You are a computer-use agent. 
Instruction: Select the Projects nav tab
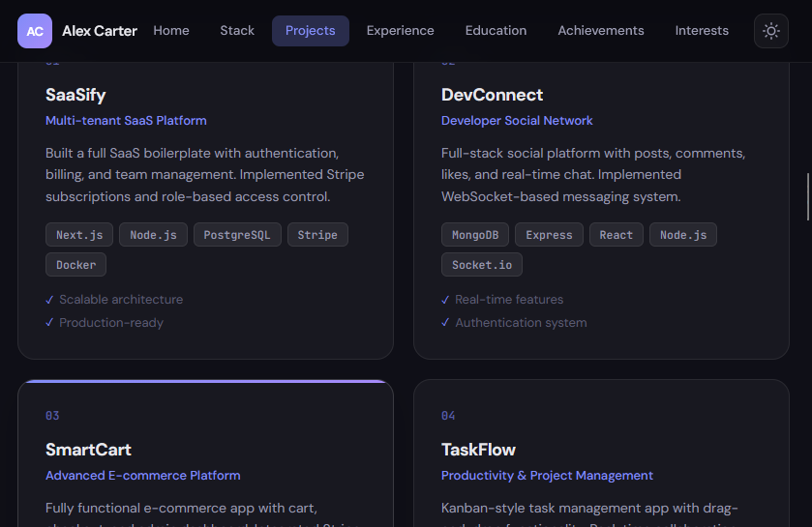311,31
